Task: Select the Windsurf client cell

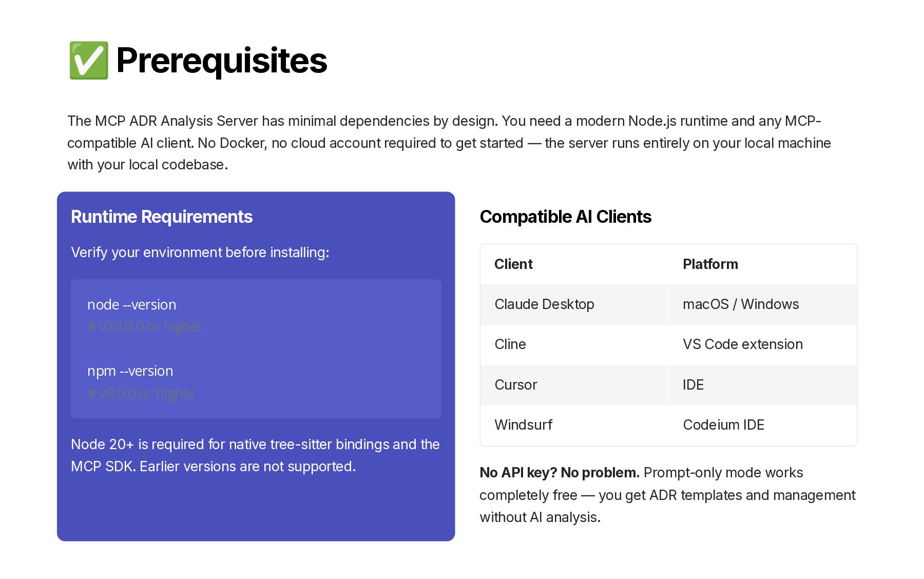Action: [x=574, y=425]
